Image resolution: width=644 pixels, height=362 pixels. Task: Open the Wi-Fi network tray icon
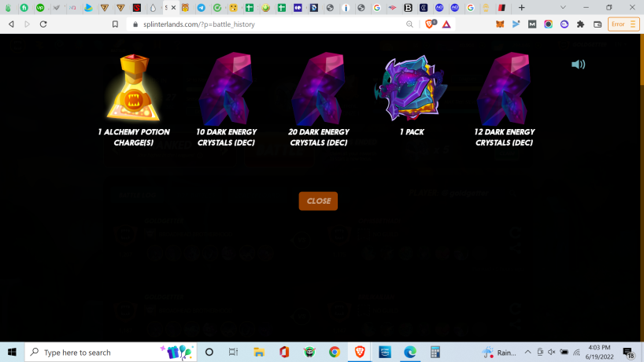tap(576, 352)
